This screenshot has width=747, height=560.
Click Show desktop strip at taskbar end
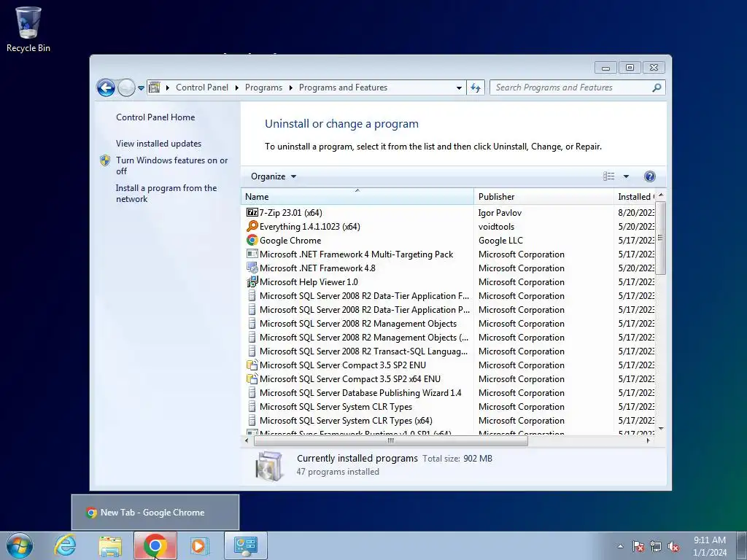pyautogui.click(x=742, y=545)
